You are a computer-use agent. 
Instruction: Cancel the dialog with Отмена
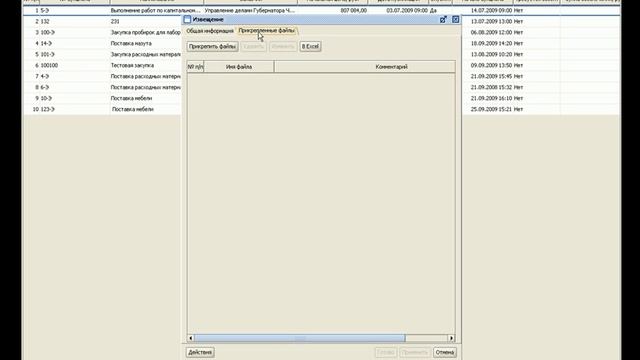click(x=444, y=352)
